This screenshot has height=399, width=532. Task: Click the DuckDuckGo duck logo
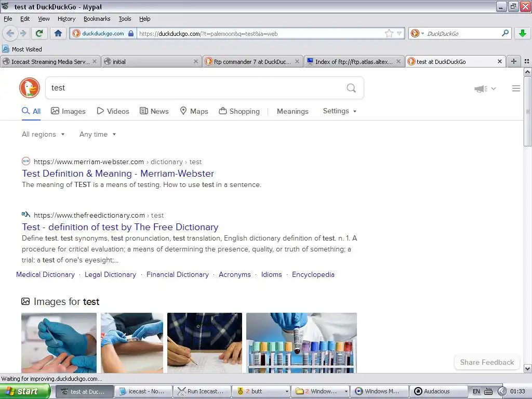pyautogui.click(x=30, y=88)
